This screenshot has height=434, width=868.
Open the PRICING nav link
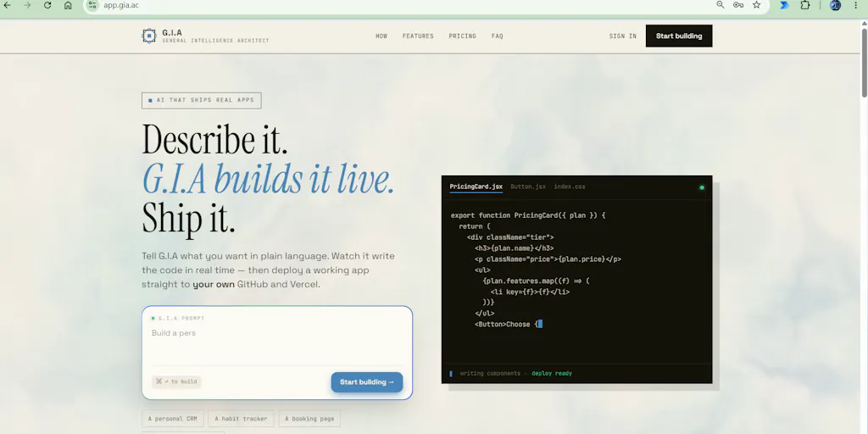click(462, 36)
